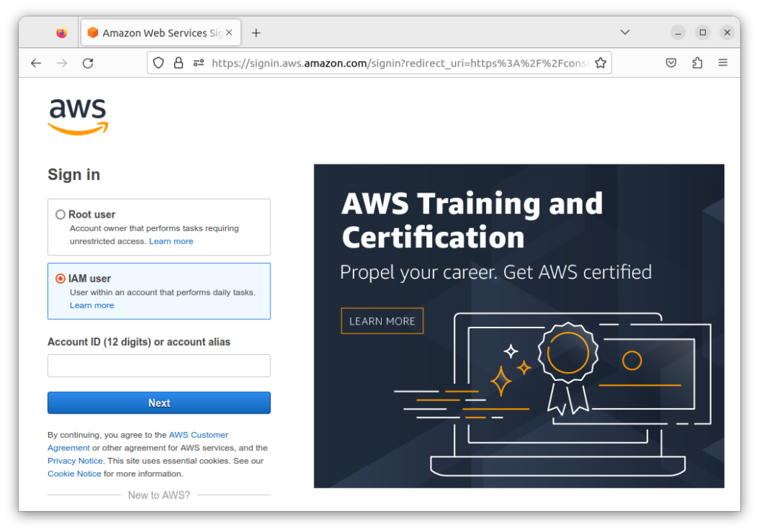Minimize the Firefox window
Viewport: 759px width, 532px height.
(x=678, y=33)
